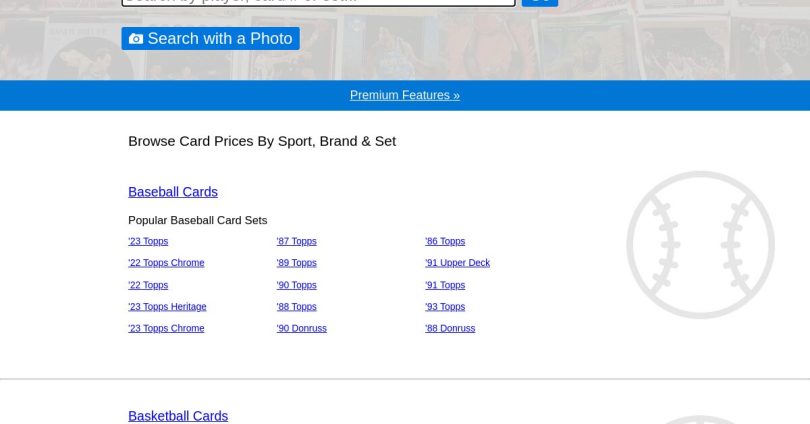
Task: Click the camera icon on photo search
Action: pos(136,39)
